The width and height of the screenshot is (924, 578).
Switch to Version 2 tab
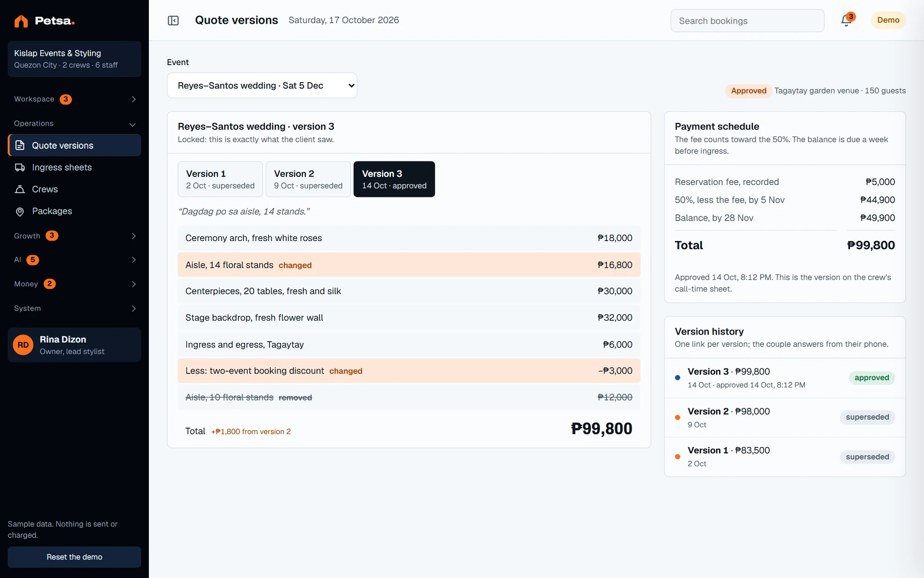(x=308, y=179)
